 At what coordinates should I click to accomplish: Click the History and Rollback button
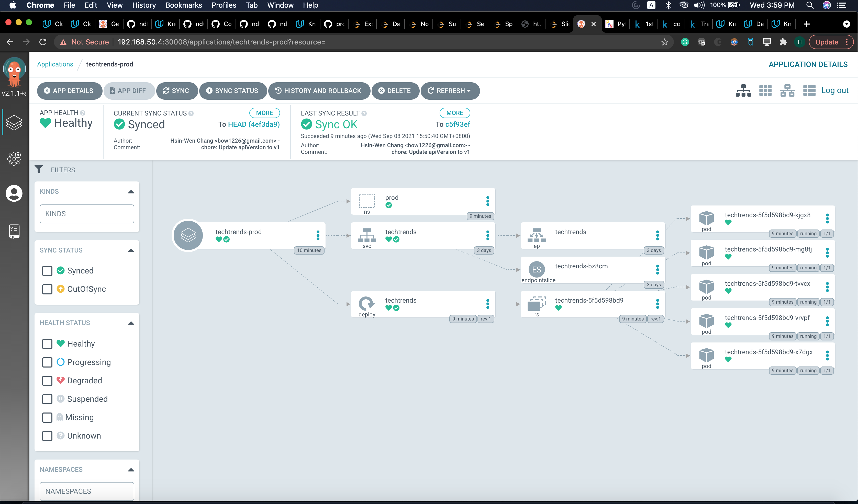(319, 90)
